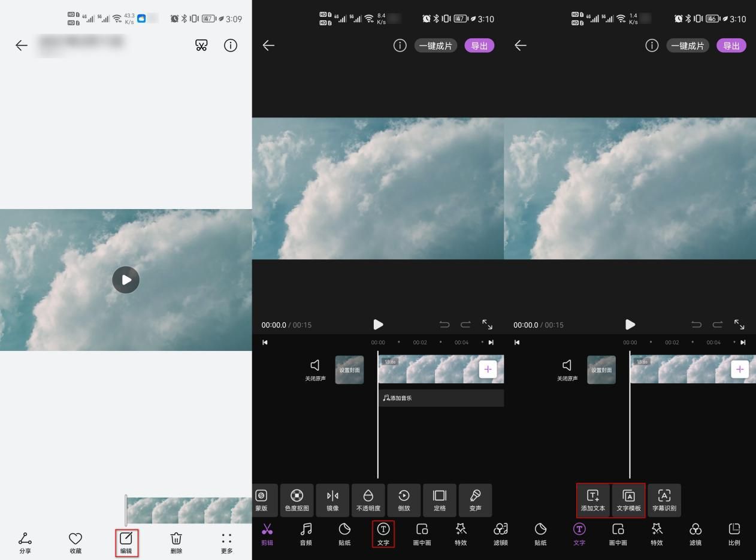Expand the 更多 more options menu
756x560 pixels.
tap(226, 543)
